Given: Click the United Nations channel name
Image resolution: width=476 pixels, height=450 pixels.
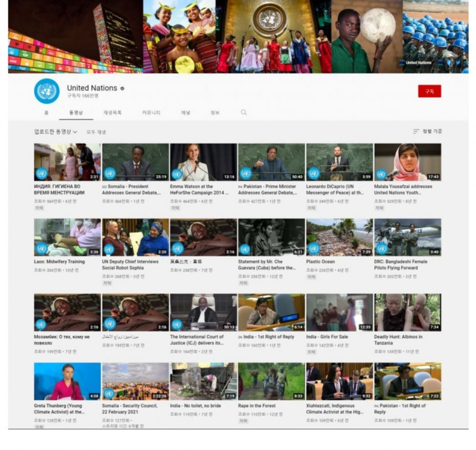Looking at the screenshot, I should coord(92,88).
